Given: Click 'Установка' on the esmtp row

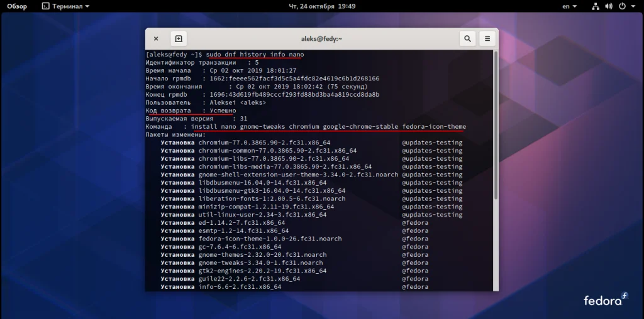Looking at the screenshot, I should coord(177,231).
